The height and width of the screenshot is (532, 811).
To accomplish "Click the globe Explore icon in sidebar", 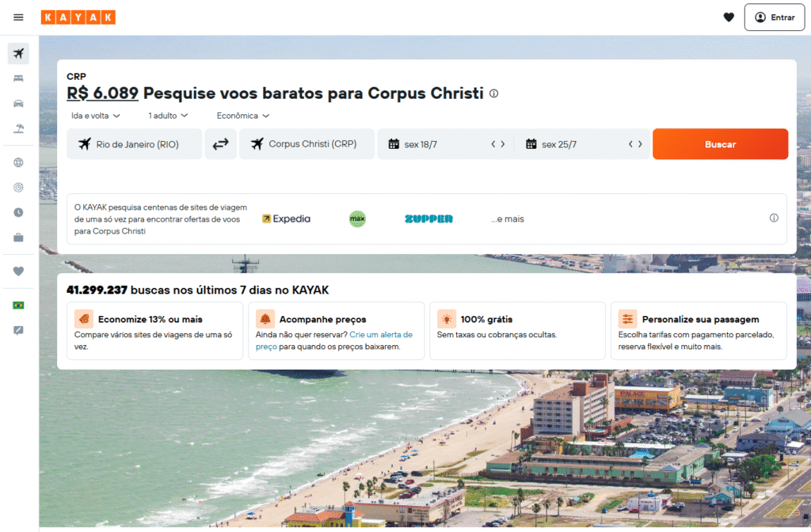I will point(18,162).
